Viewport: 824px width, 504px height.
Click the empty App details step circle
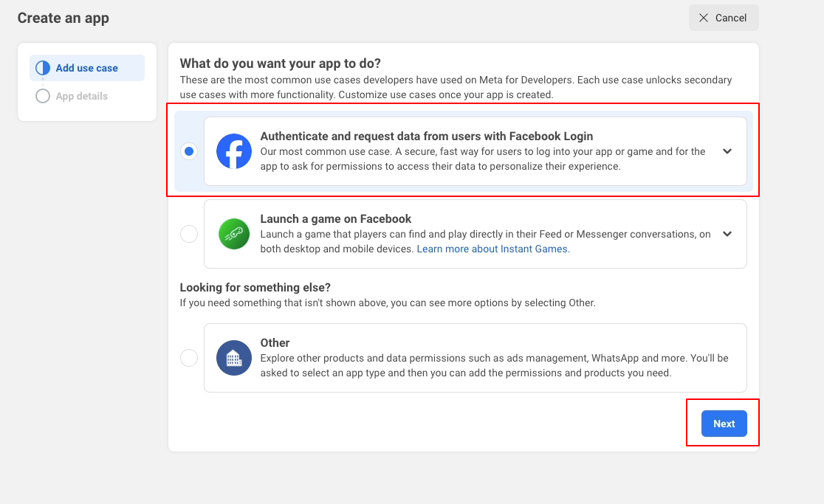[43, 96]
